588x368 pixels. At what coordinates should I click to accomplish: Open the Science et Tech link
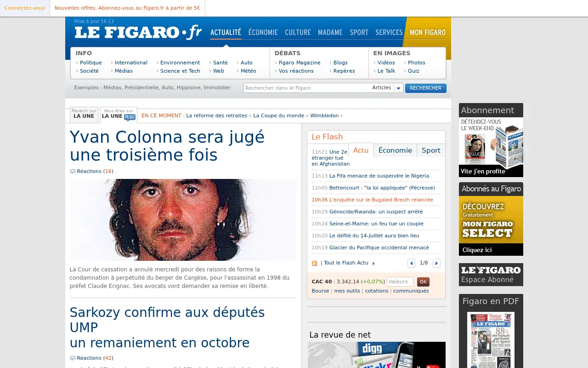tap(180, 71)
